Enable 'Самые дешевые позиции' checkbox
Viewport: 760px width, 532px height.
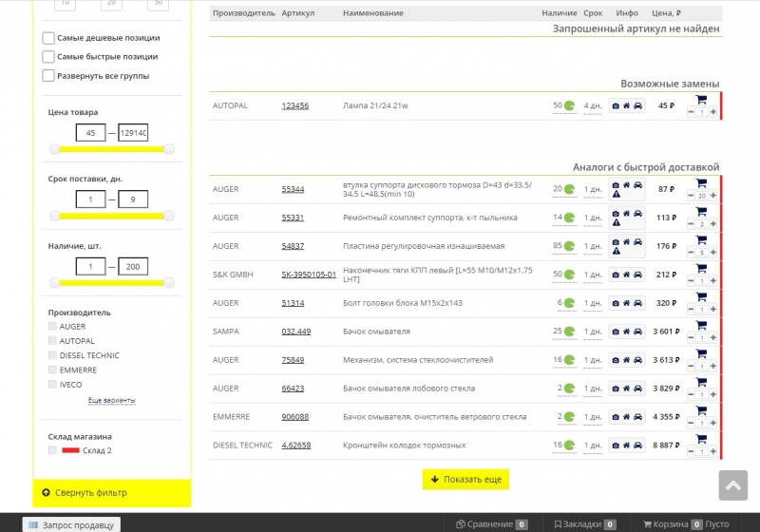tap(48, 38)
